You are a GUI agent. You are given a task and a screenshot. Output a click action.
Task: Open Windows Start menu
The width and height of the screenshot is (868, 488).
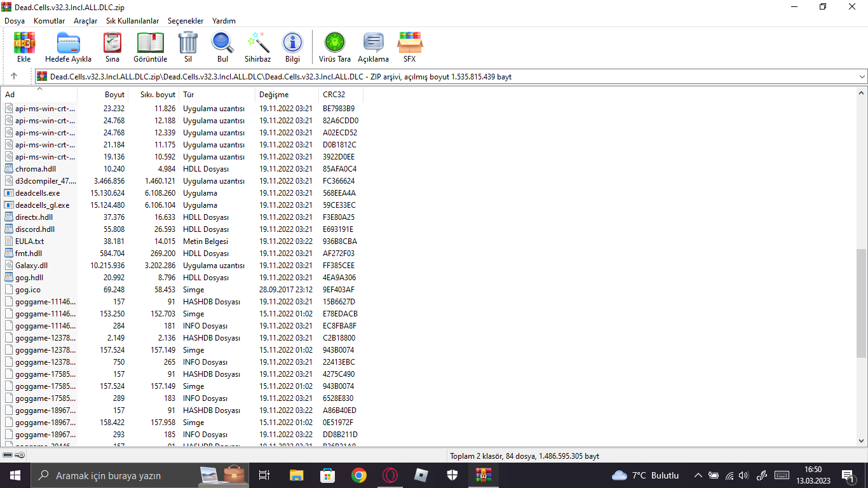15,475
